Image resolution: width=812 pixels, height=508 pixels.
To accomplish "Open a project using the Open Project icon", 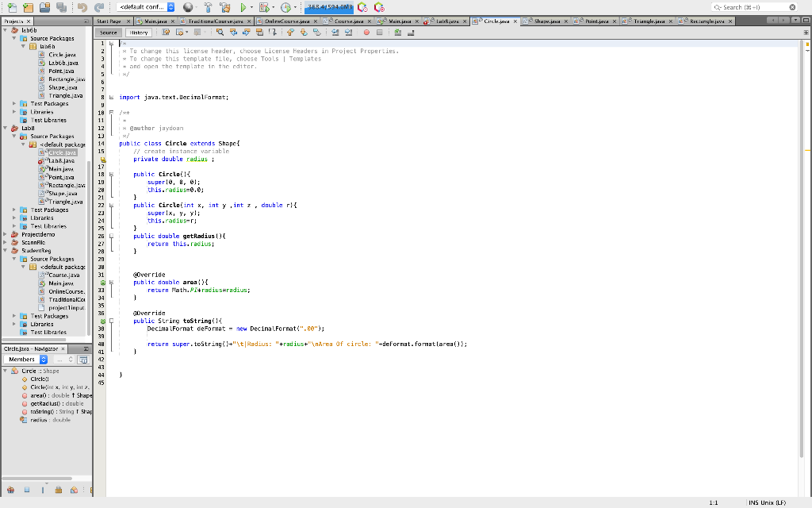I will click(x=44, y=6).
